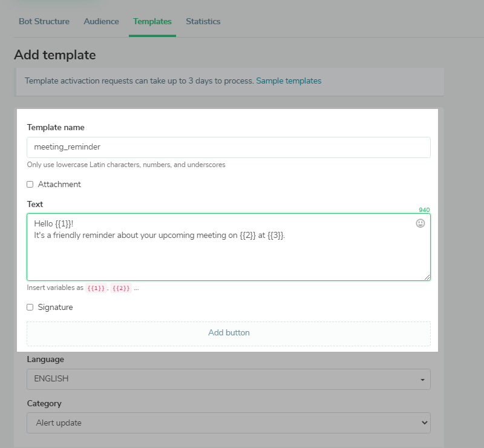Click the 940 character counter
Viewport: 484px width, 448px height.
point(424,210)
